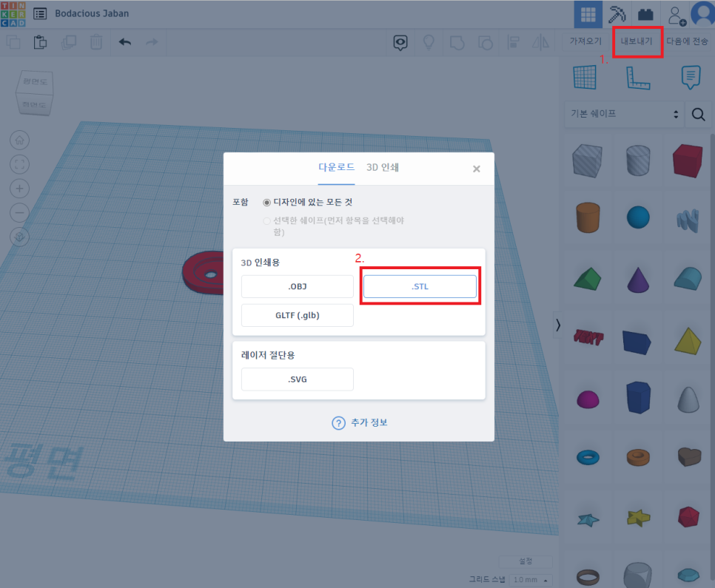Screen dimensions: 715x588
Task: Select the red box shape
Action: coord(686,161)
